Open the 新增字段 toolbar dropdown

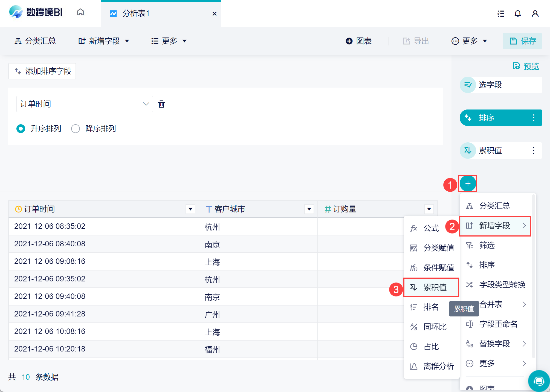pyautogui.click(x=104, y=41)
